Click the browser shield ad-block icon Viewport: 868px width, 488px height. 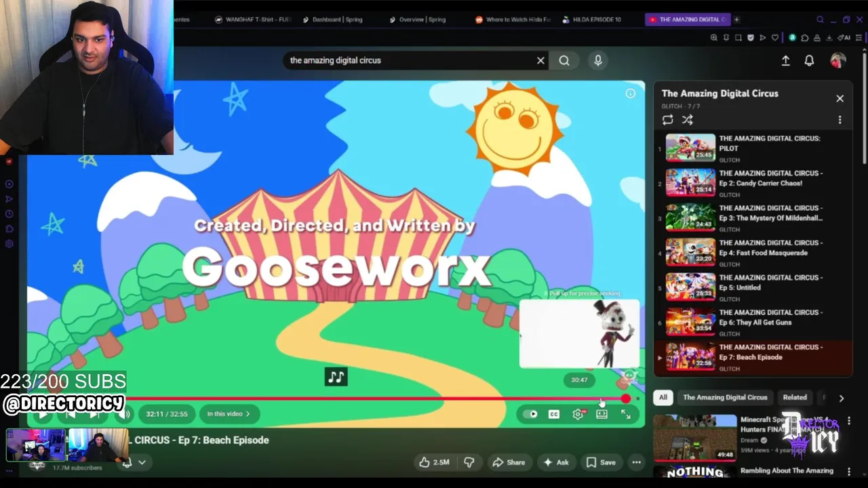[751, 37]
